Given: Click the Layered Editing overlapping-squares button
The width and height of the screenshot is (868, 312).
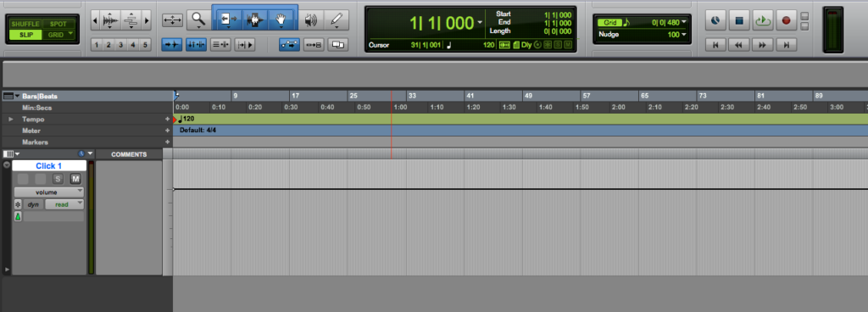Looking at the screenshot, I should coord(337,45).
